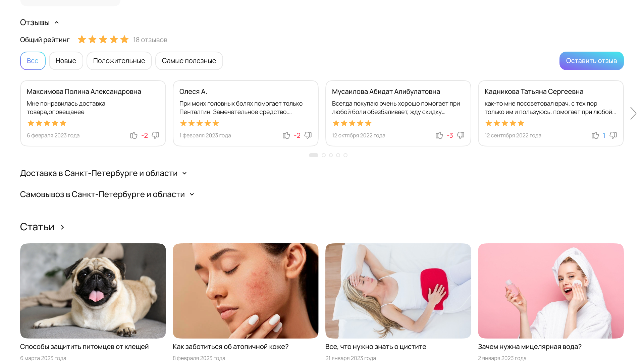Like Мусаилова Абидат's review

click(x=439, y=135)
